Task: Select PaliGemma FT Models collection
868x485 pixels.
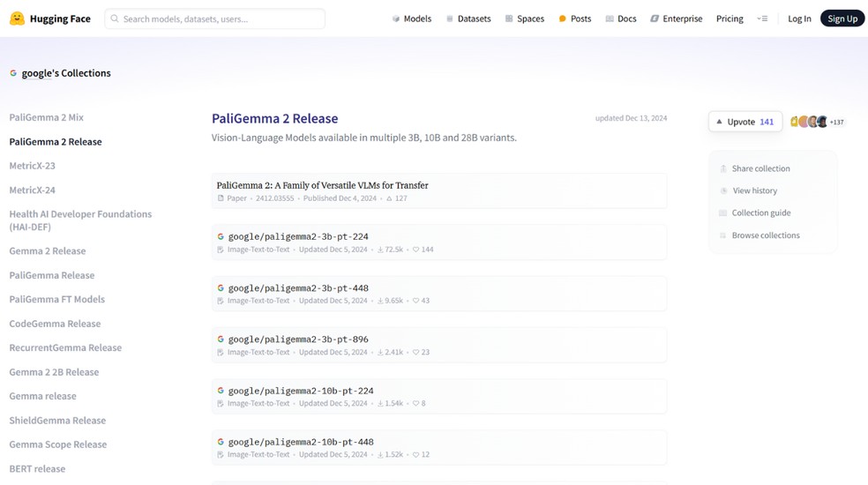Action: [x=57, y=299]
